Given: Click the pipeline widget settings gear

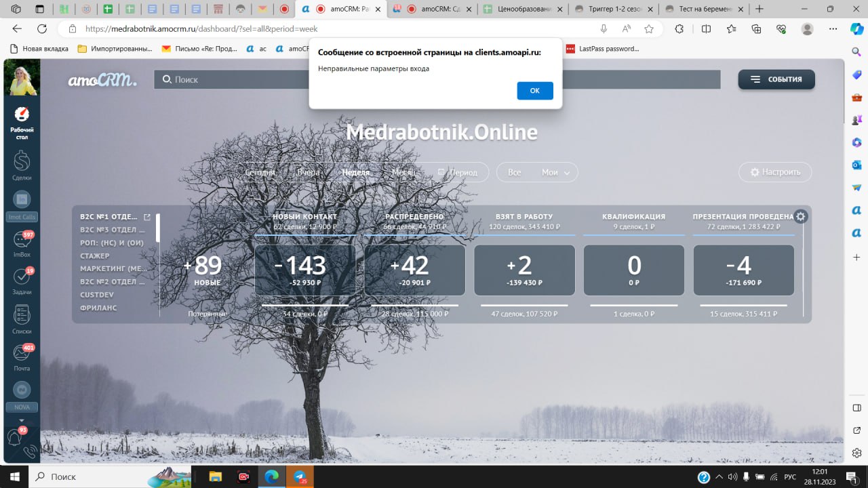Looking at the screenshot, I should (801, 217).
